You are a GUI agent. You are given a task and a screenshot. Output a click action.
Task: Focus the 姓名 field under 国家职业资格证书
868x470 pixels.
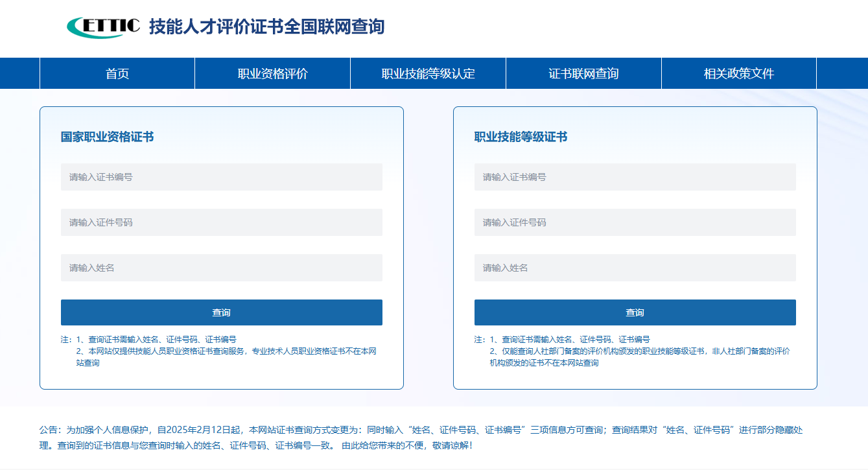(221, 268)
